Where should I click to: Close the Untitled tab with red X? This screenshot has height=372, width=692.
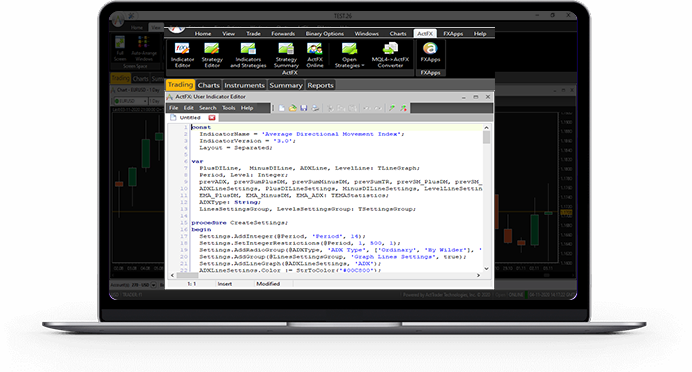(x=212, y=118)
